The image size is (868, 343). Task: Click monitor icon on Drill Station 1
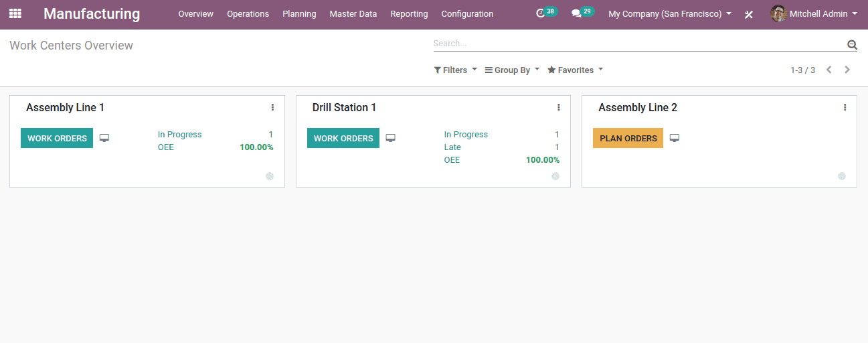[391, 138]
